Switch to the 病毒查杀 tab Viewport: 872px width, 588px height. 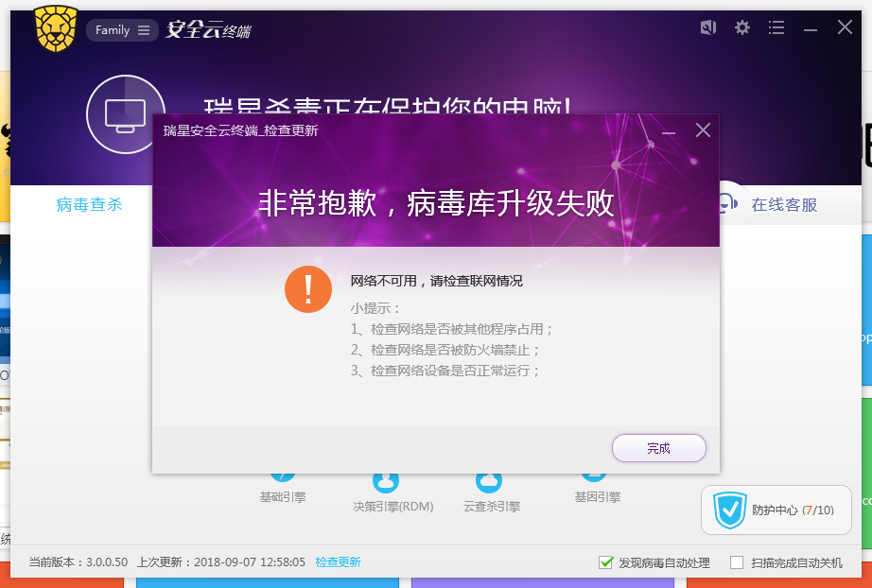pos(89,204)
